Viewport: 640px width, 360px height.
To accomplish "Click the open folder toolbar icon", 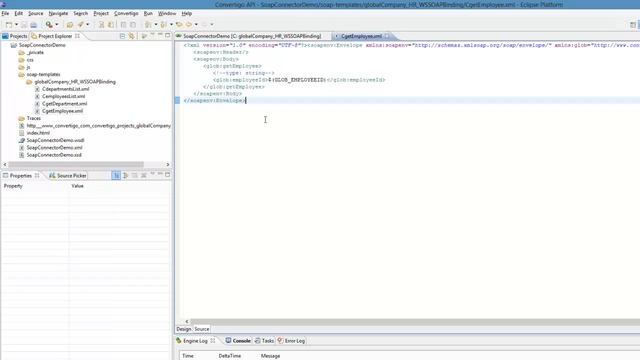I will pyautogui.click(x=70, y=25).
